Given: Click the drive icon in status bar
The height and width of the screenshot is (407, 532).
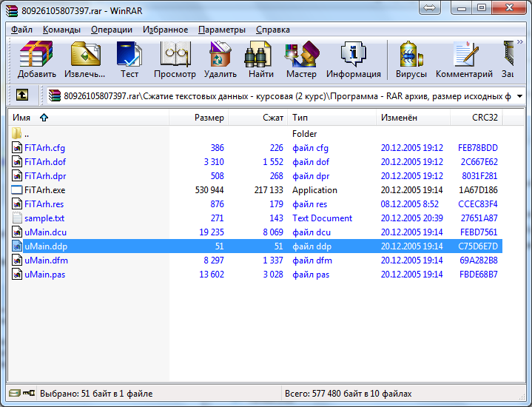Looking at the screenshot, I should click(15, 393).
